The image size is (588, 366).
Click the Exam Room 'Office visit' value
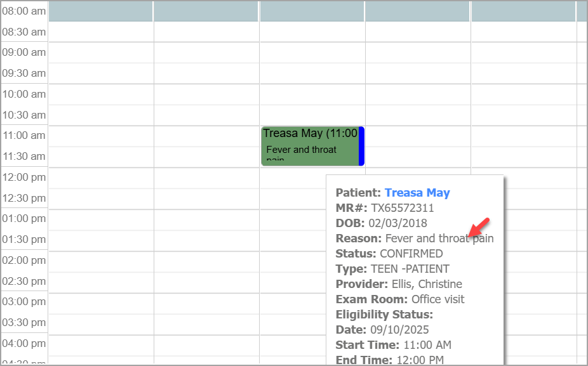pyautogui.click(x=438, y=299)
